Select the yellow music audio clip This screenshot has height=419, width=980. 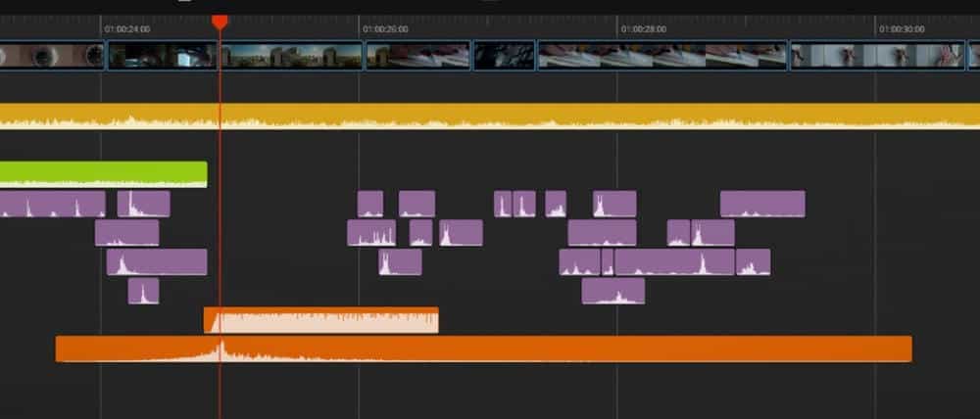(x=490, y=116)
